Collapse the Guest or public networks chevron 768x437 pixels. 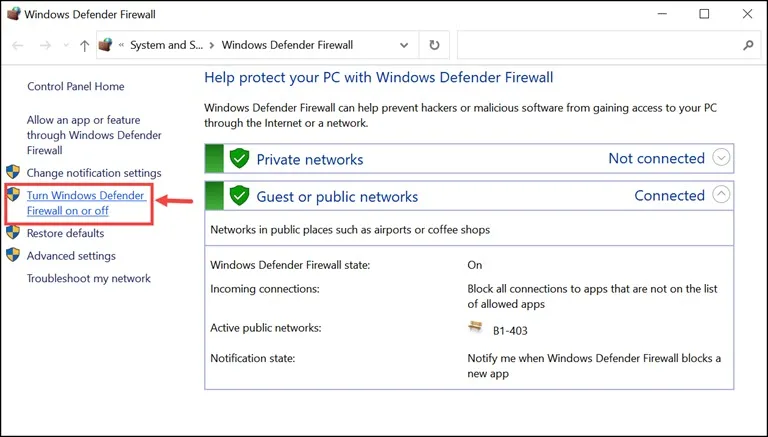pos(721,195)
